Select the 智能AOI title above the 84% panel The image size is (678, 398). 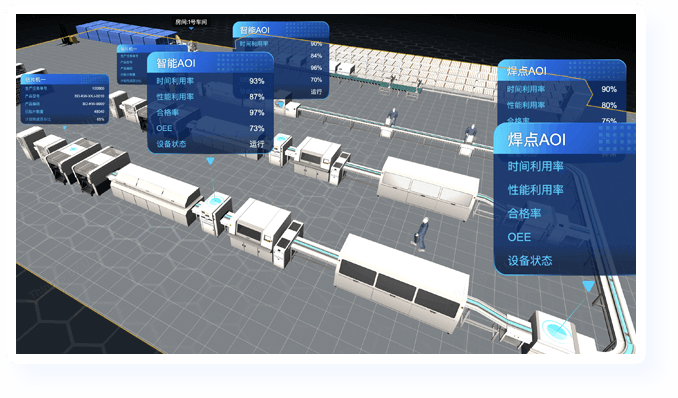coord(254,30)
